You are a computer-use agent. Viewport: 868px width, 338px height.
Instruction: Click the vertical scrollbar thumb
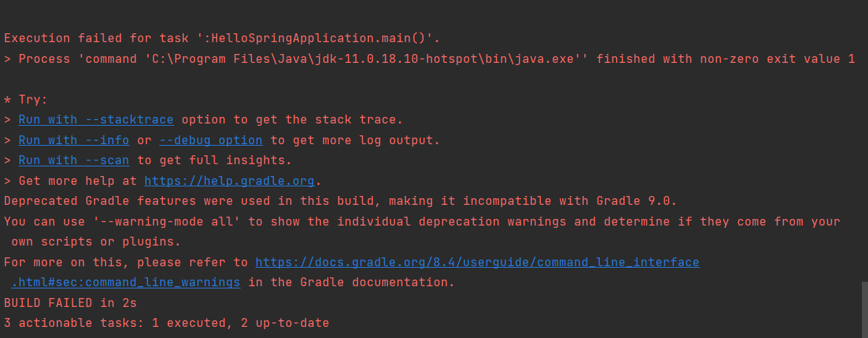point(864,309)
